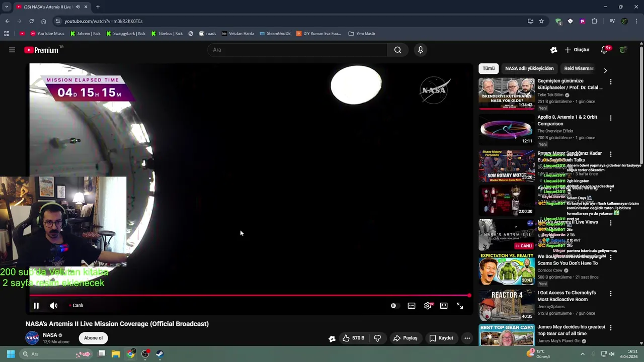Screen dimensions: 644x362
Task: Open options for Artemis II Live Views
Action: [611, 223]
